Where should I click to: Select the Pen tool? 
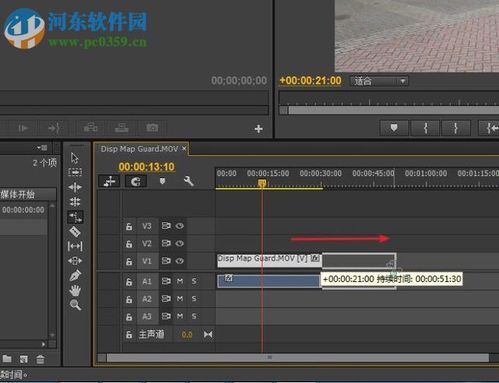pyautogui.click(x=75, y=276)
